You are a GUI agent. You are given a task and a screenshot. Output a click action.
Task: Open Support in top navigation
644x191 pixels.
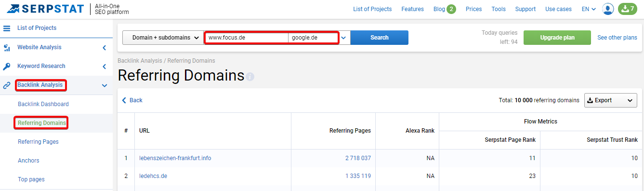tap(525, 9)
